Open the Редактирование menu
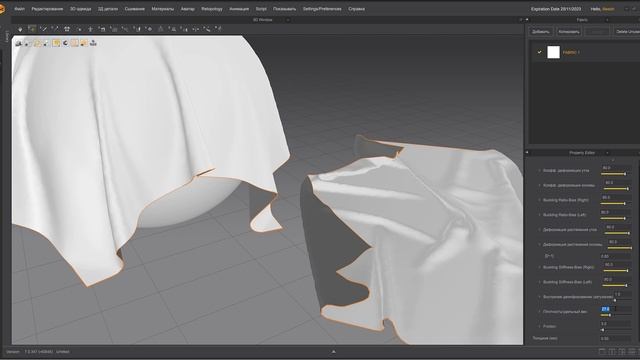The image size is (640, 360). pos(47,9)
